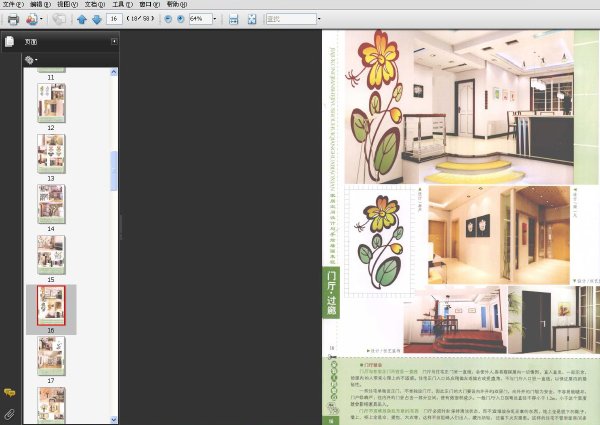The width and height of the screenshot is (600, 425).
Task: Zoom out with the minus button
Action: point(168,19)
